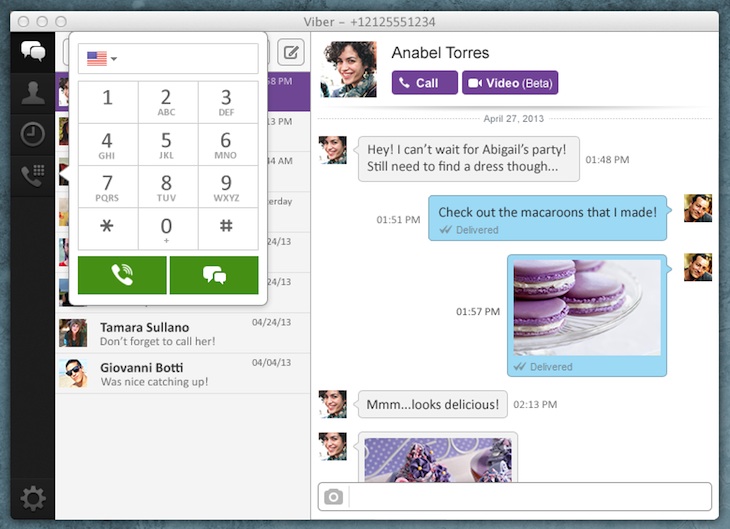The image size is (730, 529).
Task: Click 'Don't forget to call her!' preview text
Action: [x=157, y=341]
